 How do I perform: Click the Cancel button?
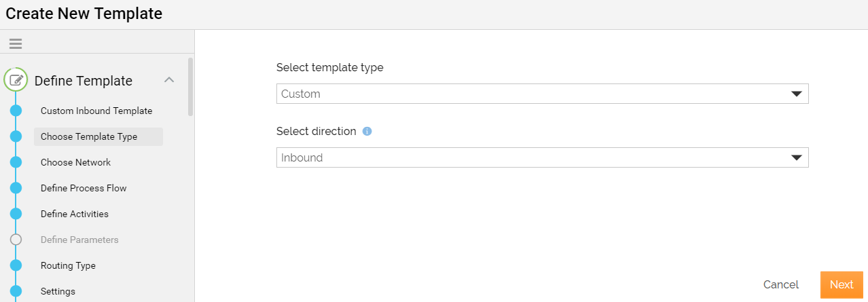[781, 284]
